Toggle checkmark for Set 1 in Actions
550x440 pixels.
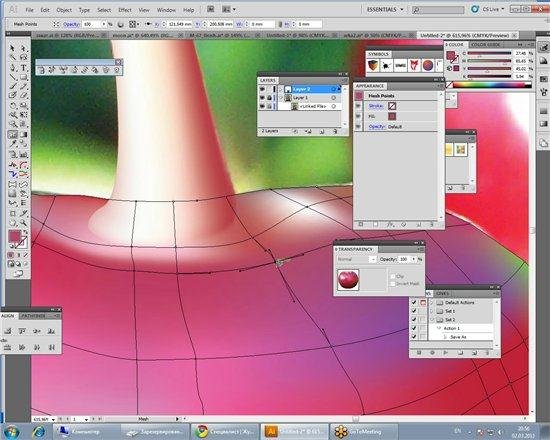[414, 311]
